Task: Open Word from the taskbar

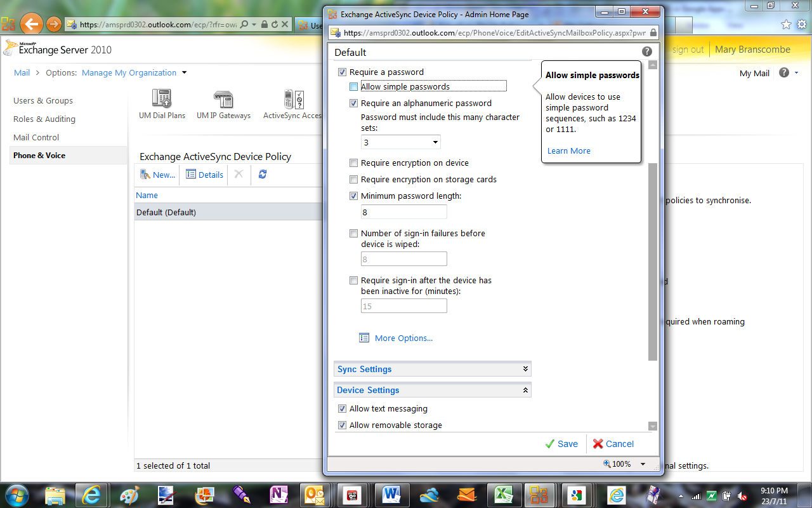Action: pos(391,495)
